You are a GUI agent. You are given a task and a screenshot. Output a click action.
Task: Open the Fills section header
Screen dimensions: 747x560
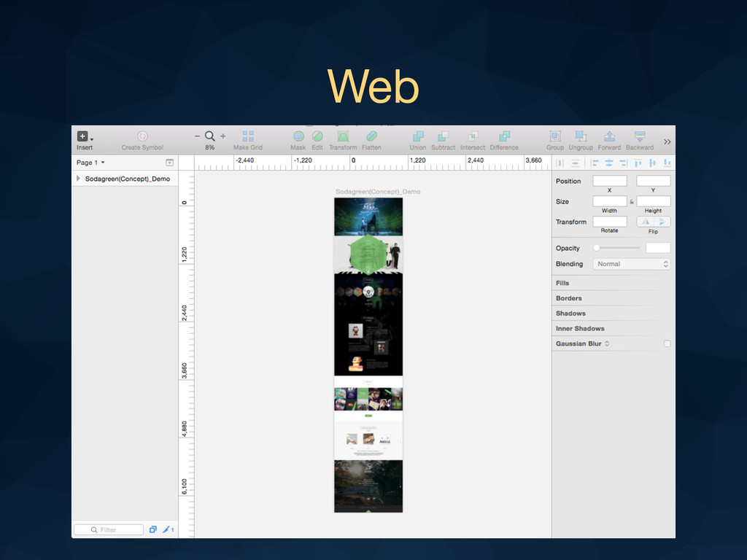click(562, 283)
